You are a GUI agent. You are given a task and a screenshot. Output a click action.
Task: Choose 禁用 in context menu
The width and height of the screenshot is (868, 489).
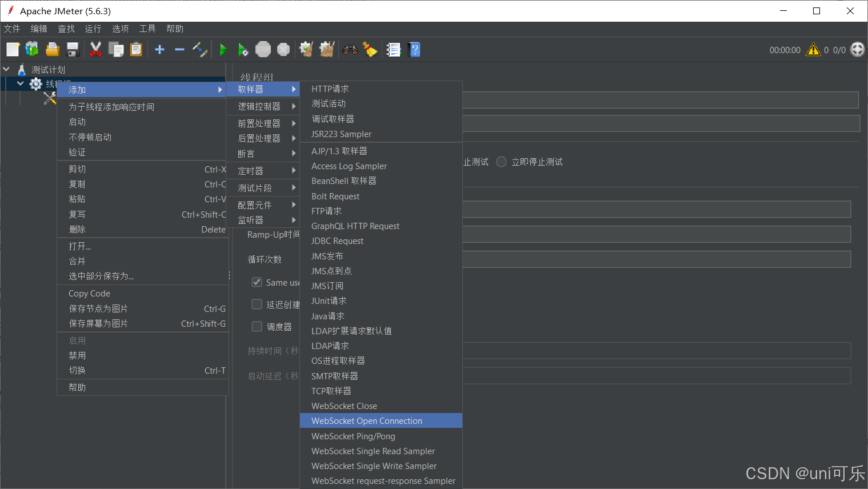click(x=143, y=355)
